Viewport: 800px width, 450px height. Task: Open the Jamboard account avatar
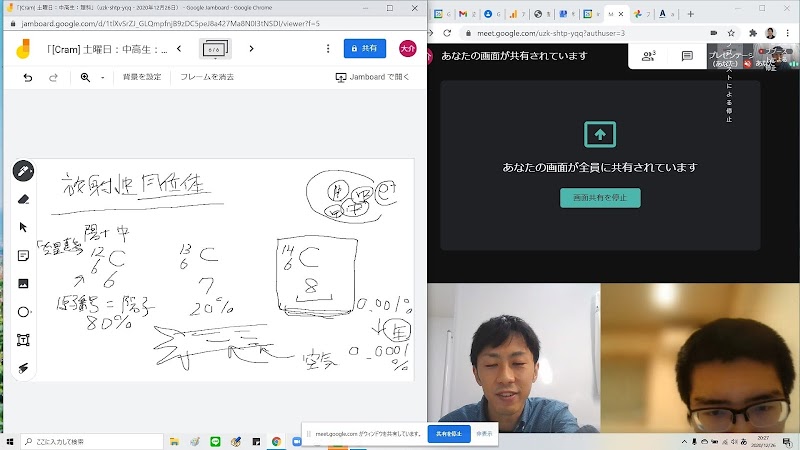(x=408, y=48)
